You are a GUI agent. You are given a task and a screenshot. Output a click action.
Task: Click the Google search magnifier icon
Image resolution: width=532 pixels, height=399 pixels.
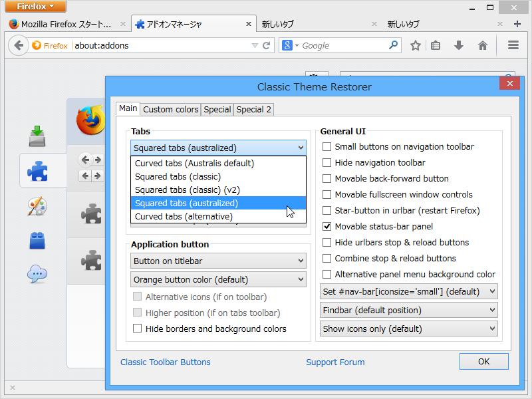(393, 45)
